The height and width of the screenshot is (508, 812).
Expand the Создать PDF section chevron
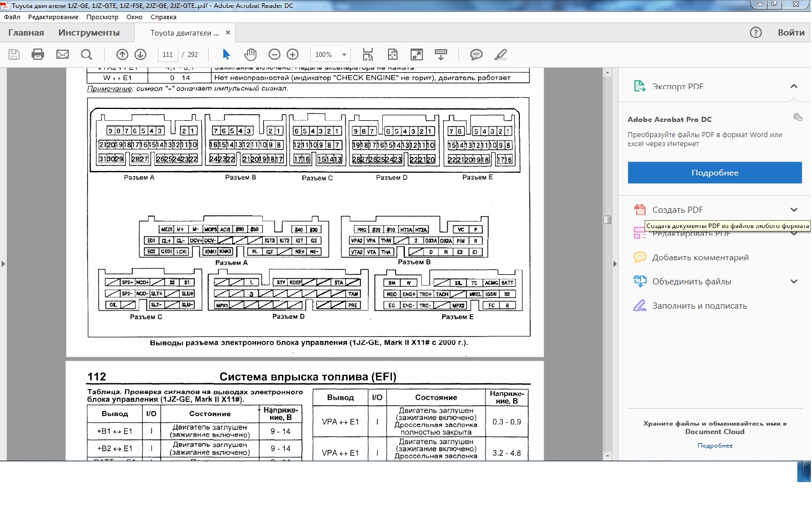click(794, 210)
